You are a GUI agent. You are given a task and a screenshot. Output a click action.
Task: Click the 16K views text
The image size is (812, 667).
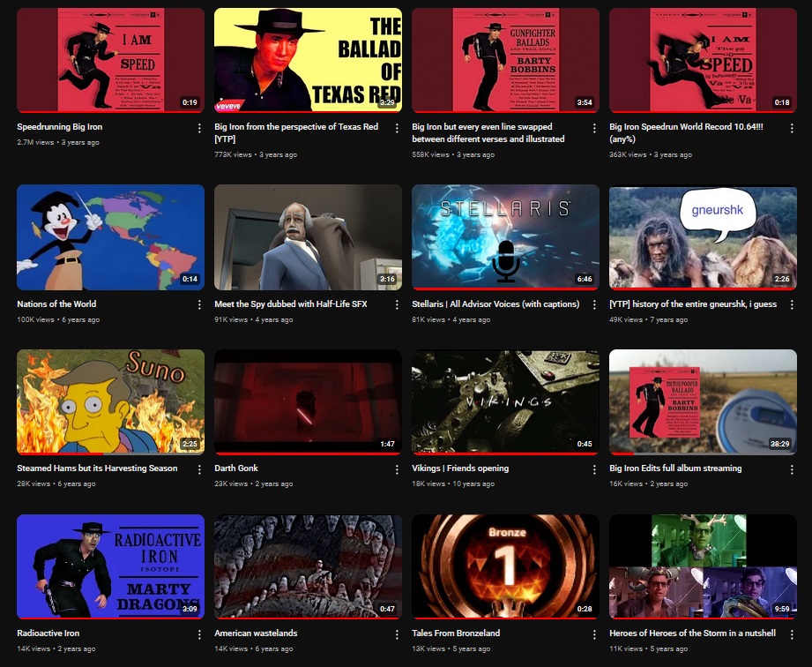click(x=626, y=483)
